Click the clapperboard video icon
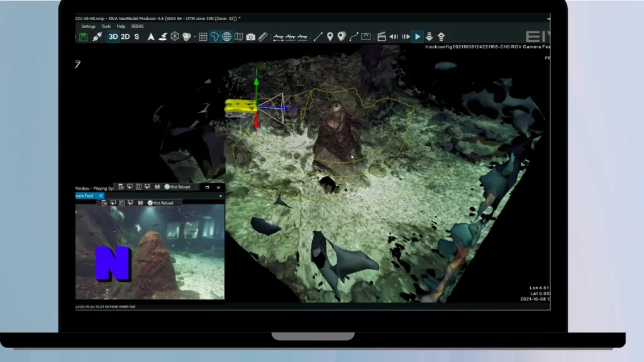The width and height of the screenshot is (644, 362). point(382,36)
